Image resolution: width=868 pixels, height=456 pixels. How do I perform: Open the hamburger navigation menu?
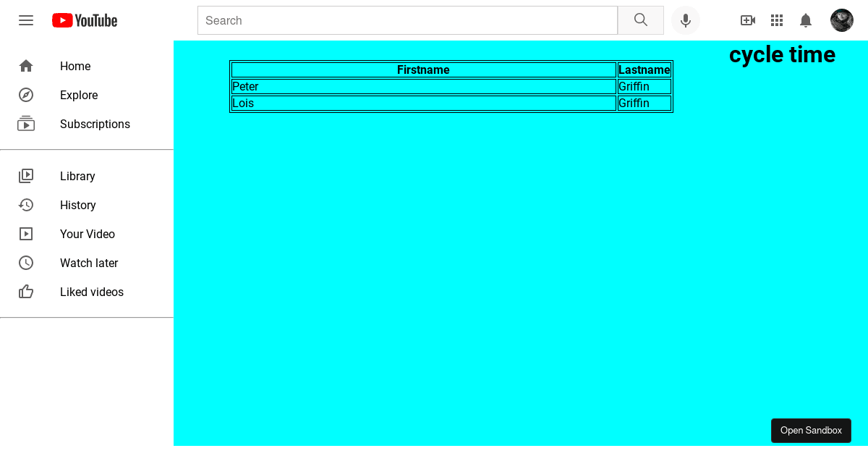click(x=26, y=20)
